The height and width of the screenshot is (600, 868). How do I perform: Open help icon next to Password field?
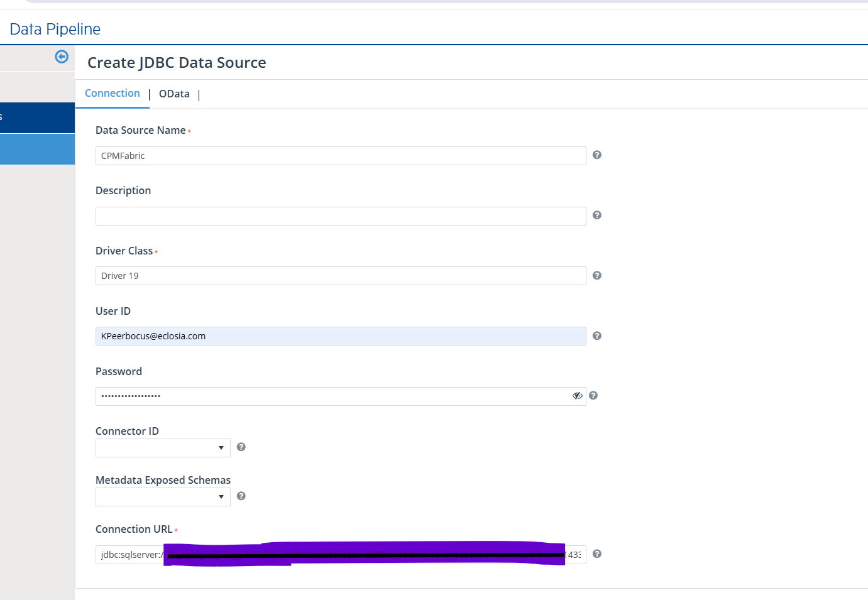[x=593, y=396]
